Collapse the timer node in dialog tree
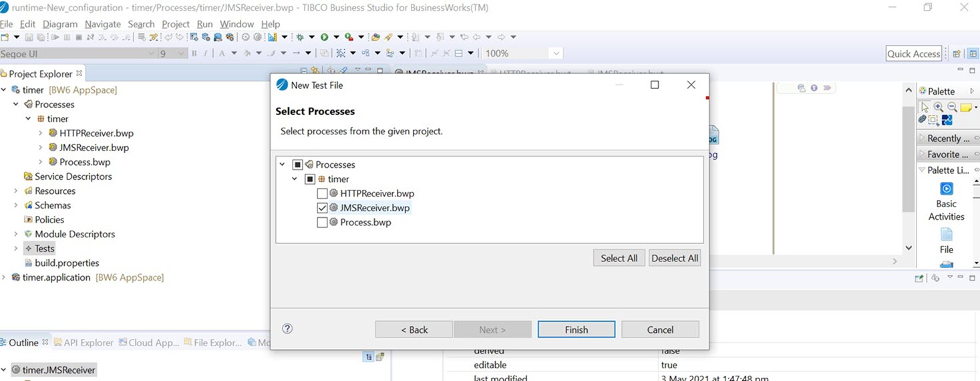 (x=295, y=179)
